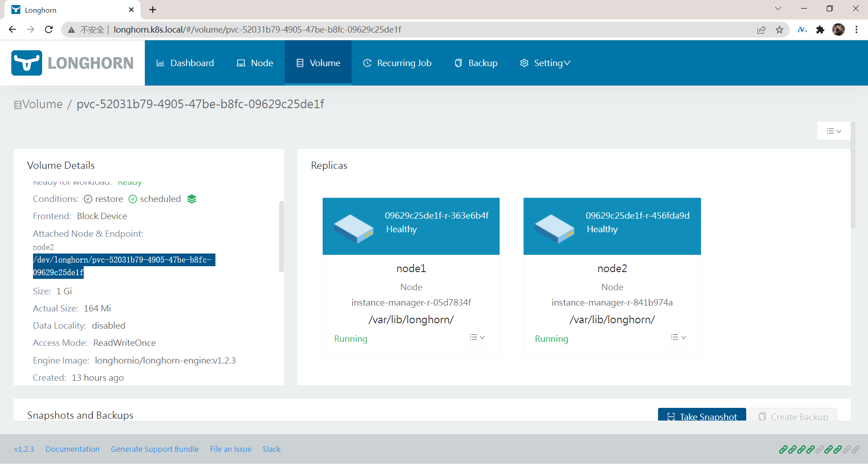Close the Longhorn browser tab
The height and width of the screenshot is (464, 868).
click(131, 10)
